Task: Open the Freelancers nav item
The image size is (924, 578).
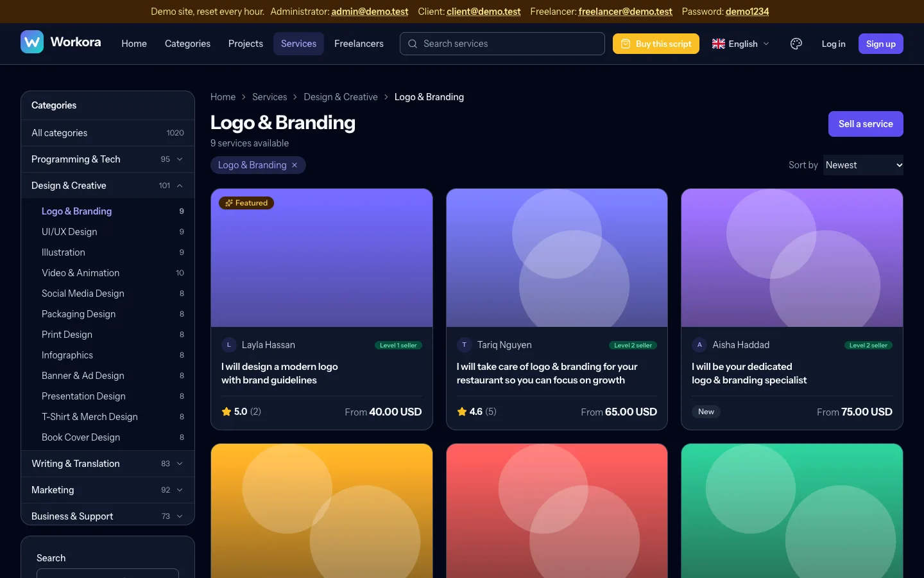Action: coord(359,44)
